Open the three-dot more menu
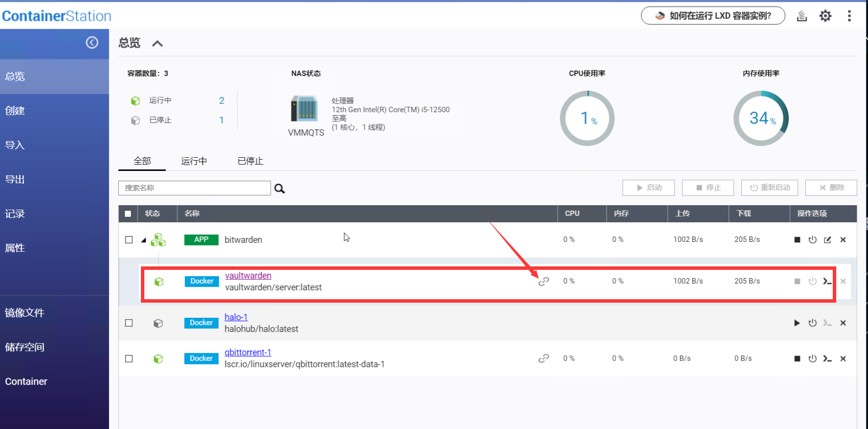The image size is (868, 429). (x=849, y=16)
